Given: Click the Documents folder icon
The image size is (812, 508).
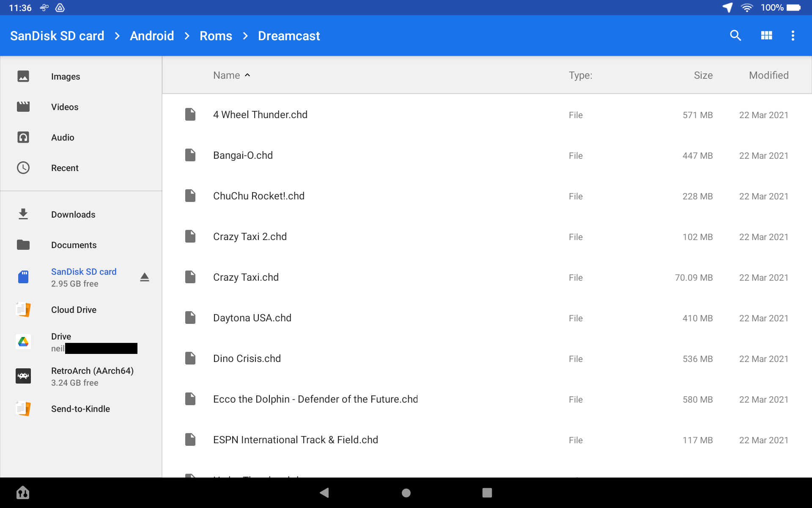Looking at the screenshot, I should [x=23, y=245].
